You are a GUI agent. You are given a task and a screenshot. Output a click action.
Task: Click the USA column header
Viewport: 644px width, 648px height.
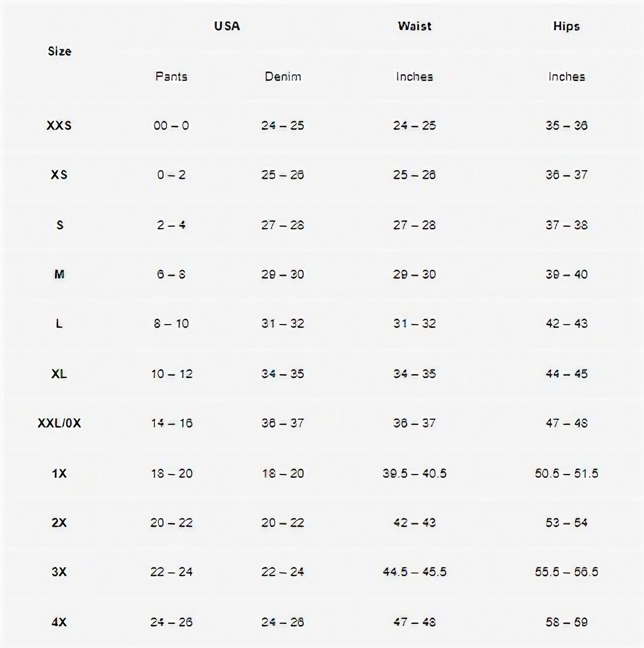click(x=227, y=26)
